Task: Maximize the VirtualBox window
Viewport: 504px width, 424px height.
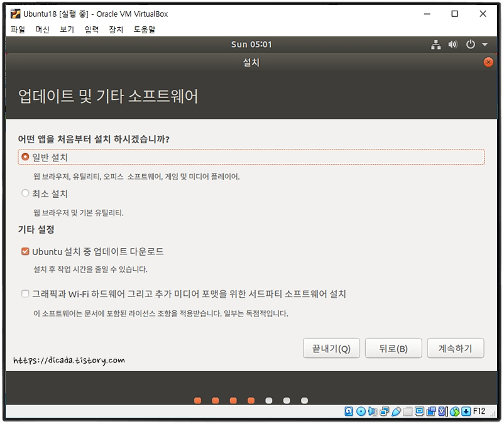Action: click(x=454, y=14)
